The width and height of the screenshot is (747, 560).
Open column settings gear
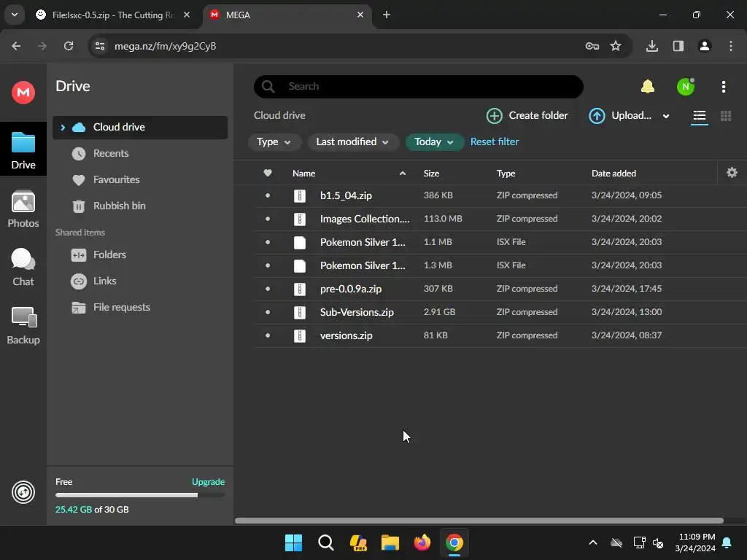coord(732,172)
